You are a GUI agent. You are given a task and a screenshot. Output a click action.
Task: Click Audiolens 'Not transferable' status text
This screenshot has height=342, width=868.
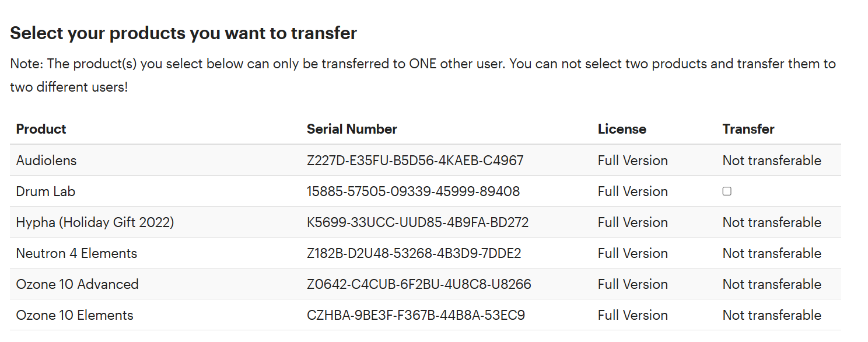click(771, 160)
